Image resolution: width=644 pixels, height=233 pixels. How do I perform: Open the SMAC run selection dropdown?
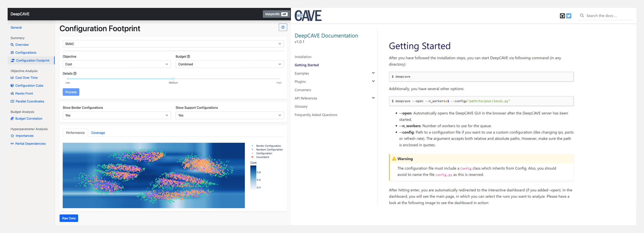pos(173,44)
